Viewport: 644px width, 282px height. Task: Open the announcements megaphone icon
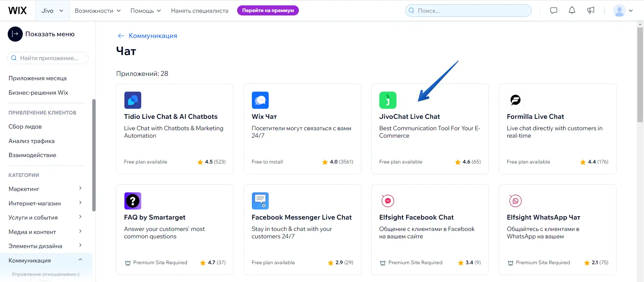(x=590, y=10)
